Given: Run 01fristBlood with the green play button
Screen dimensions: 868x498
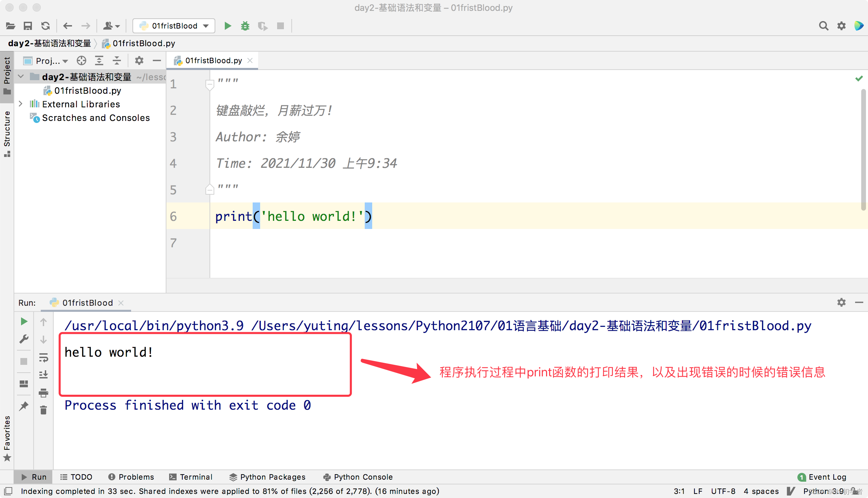Looking at the screenshot, I should pos(228,26).
